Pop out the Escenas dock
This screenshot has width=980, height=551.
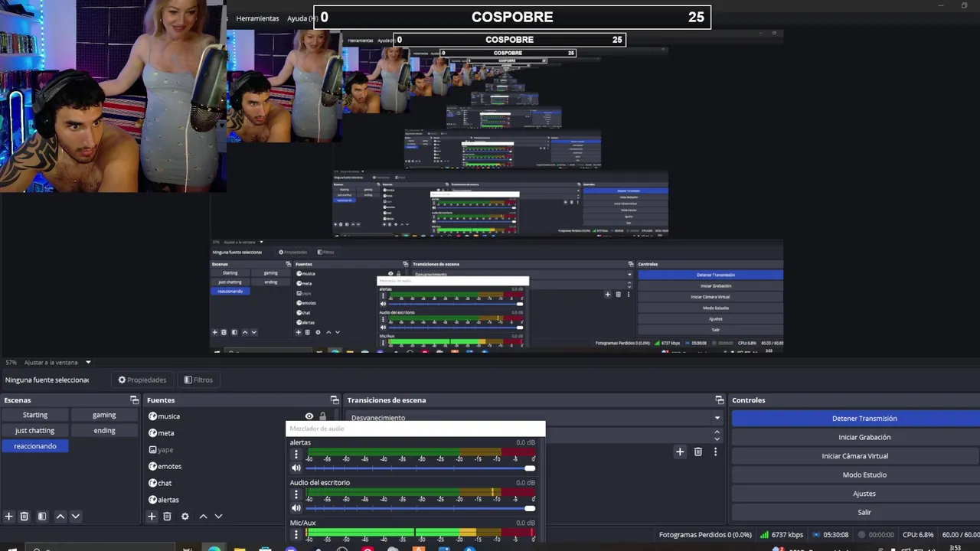[x=135, y=400]
